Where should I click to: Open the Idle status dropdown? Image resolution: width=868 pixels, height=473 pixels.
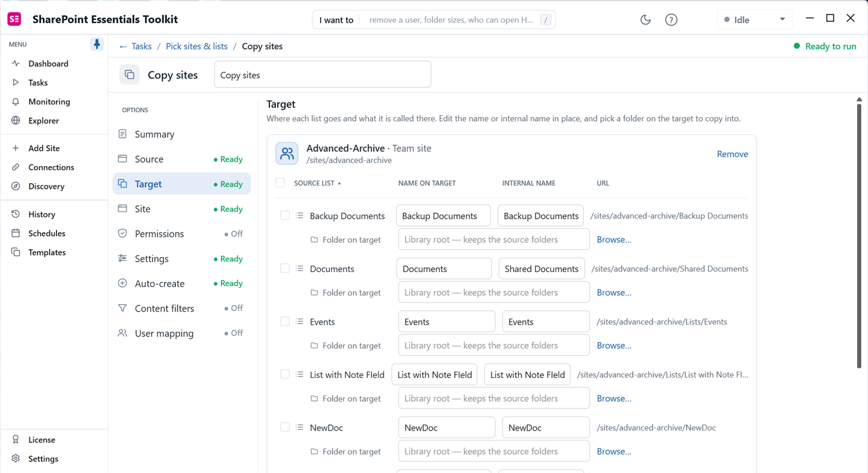click(x=755, y=20)
